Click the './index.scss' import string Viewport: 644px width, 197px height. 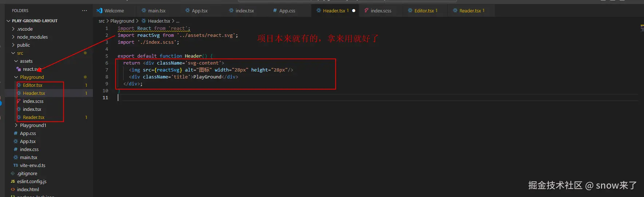click(157, 42)
